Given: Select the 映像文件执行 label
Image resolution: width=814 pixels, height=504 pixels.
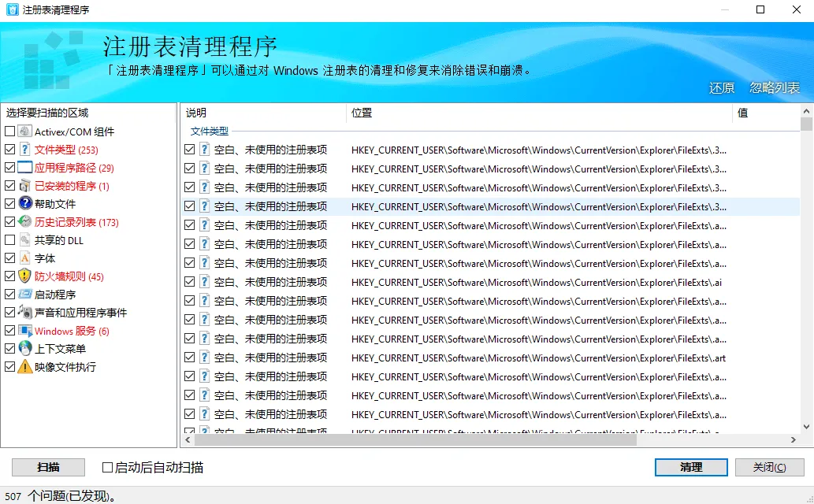Looking at the screenshot, I should [65, 367].
